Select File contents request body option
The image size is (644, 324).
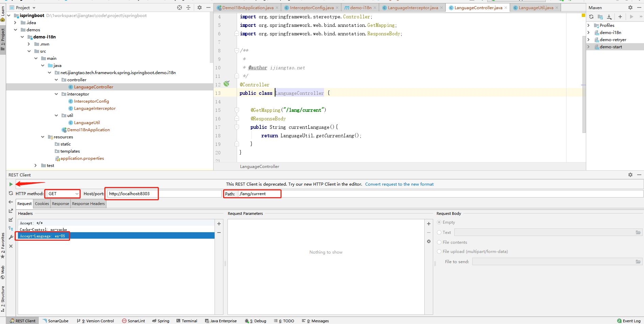[x=439, y=242]
